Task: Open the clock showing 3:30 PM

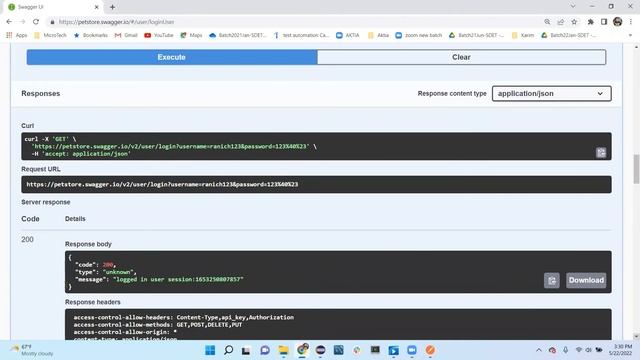Action: click(620, 350)
